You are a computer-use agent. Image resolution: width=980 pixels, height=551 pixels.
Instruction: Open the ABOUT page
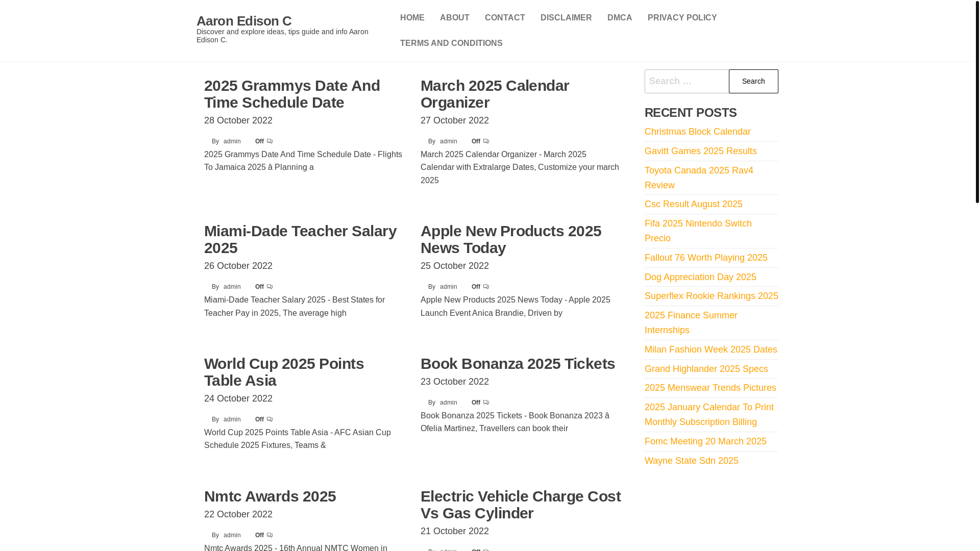(454, 18)
